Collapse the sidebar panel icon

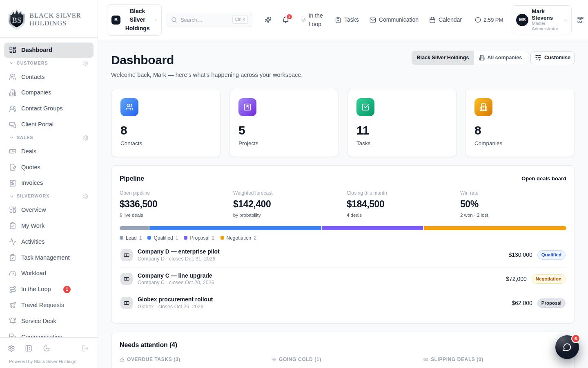pos(29,348)
